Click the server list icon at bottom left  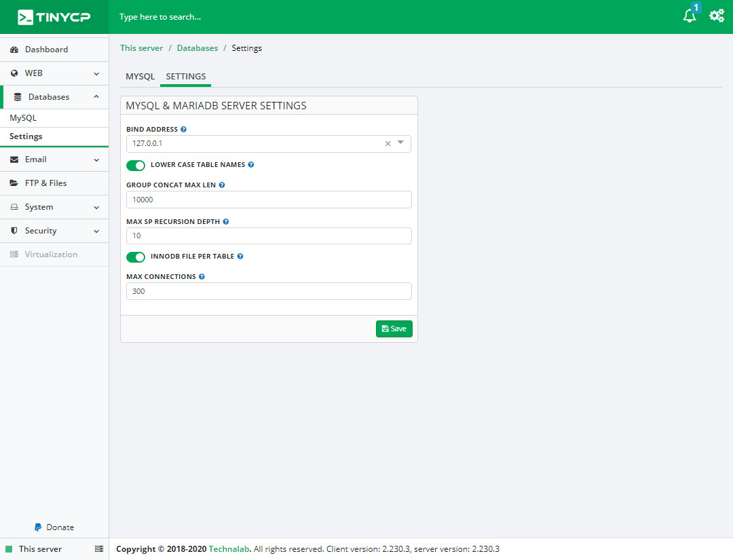tap(99, 548)
